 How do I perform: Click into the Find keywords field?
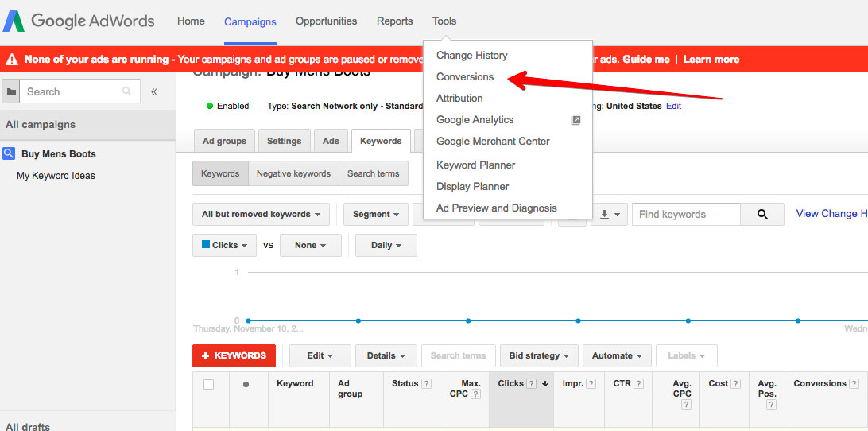[x=686, y=214]
